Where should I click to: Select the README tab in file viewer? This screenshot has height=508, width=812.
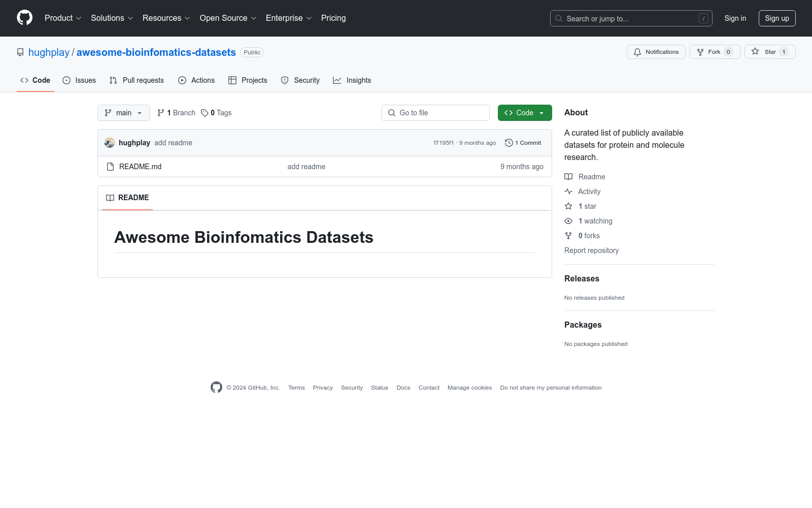coord(127,198)
